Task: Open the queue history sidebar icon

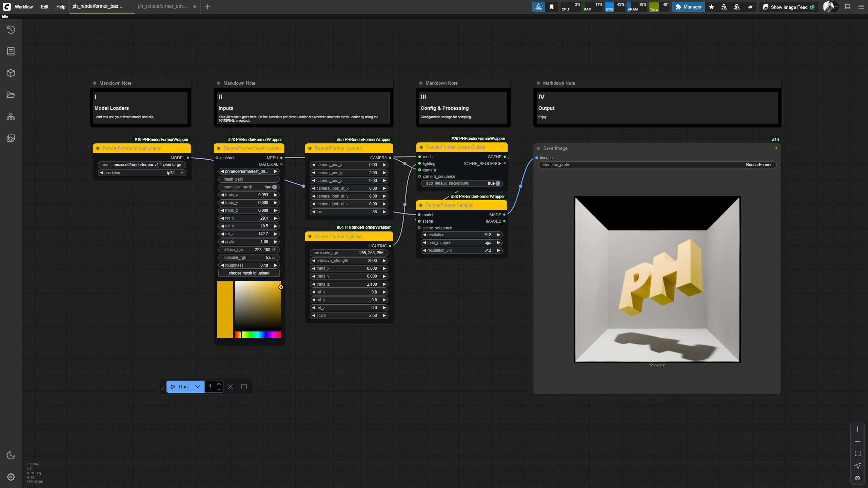Action: pyautogui.click(x=11, y=30)
